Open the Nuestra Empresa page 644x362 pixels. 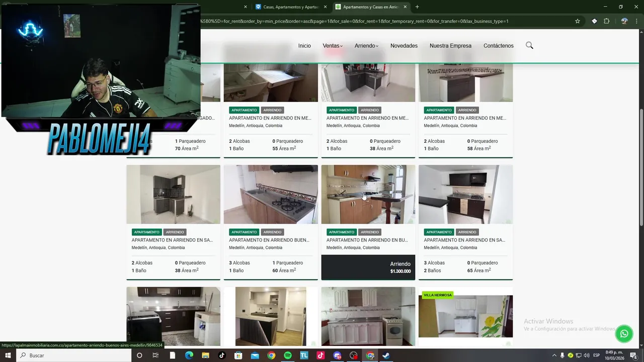coord(450,46)
